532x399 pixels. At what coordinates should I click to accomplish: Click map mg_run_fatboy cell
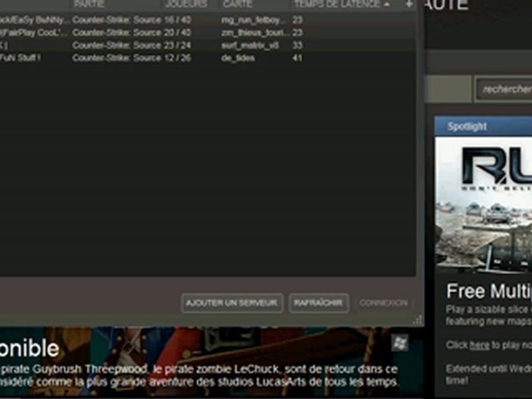254,20
